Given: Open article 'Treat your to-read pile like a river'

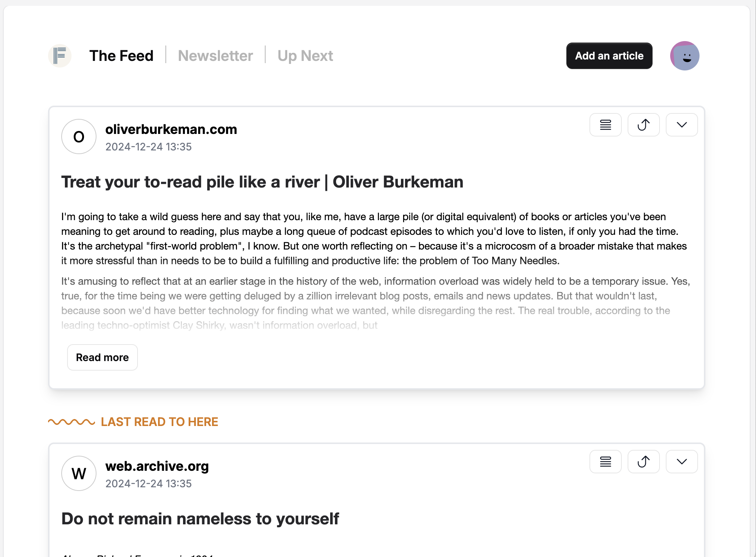Looking at the screenshot, I should 262,182.
